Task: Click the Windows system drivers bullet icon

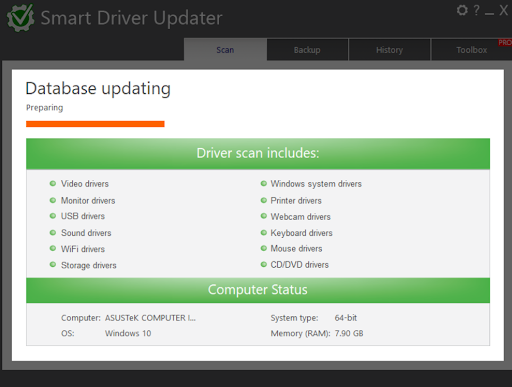Action: coord(264,183)
